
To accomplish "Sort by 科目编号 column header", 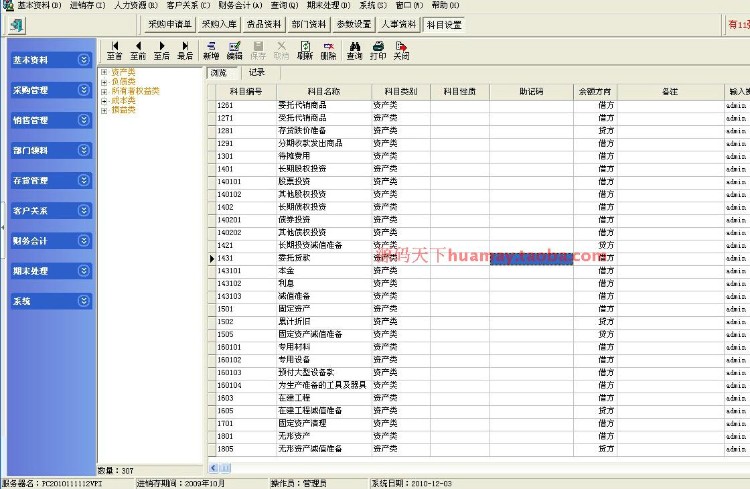I will point(246,91).
